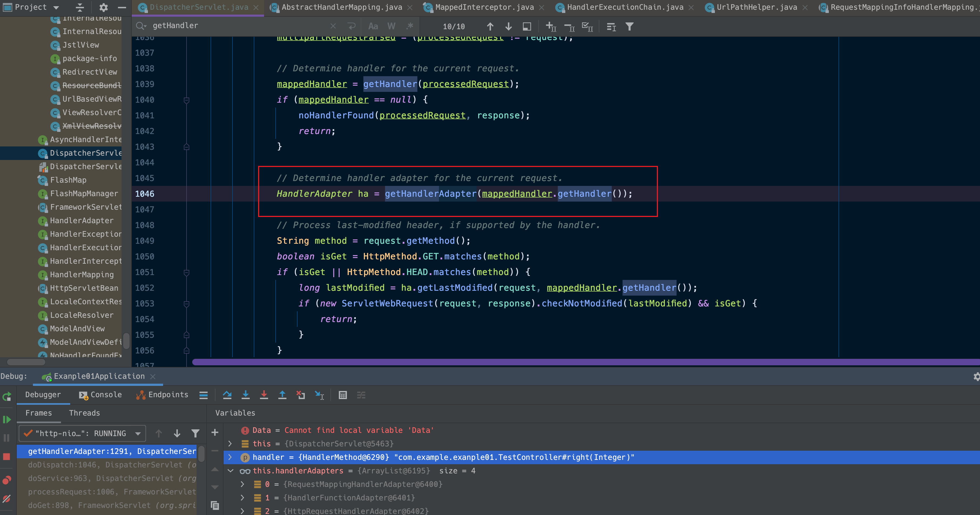980x515 pixels.
Task: Collapse the this.handlerAdapters node
Action: (x=230, y=471)
